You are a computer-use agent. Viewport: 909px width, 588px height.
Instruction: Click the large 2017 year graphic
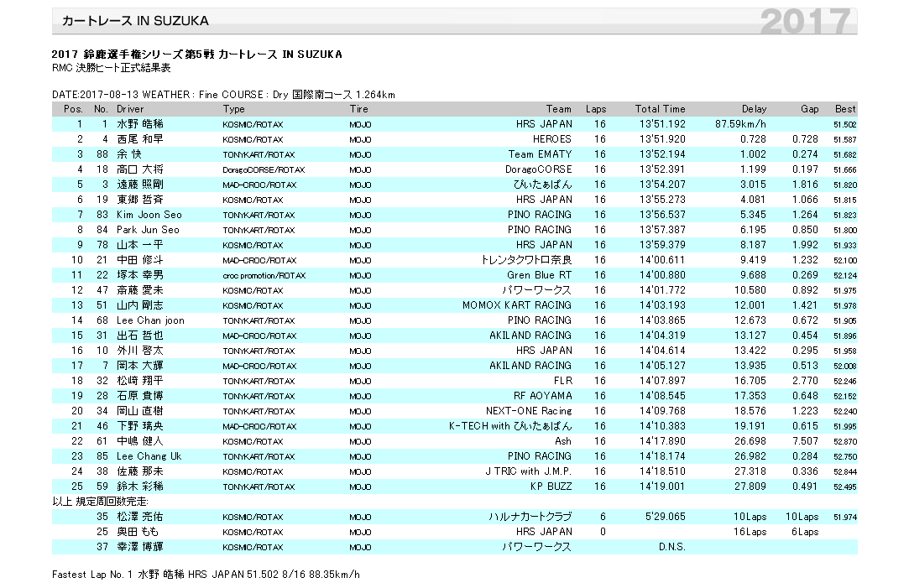click(805, 21)
